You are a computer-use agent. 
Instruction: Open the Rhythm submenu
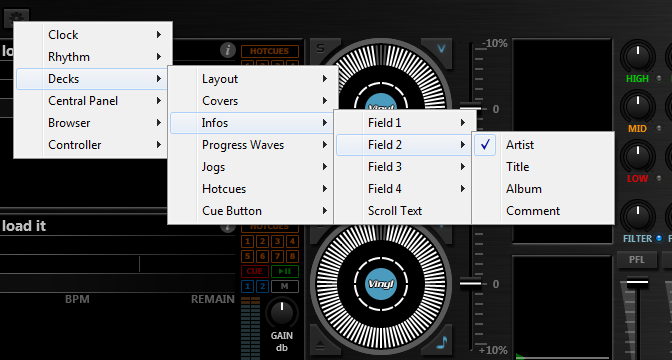(93, 57)
